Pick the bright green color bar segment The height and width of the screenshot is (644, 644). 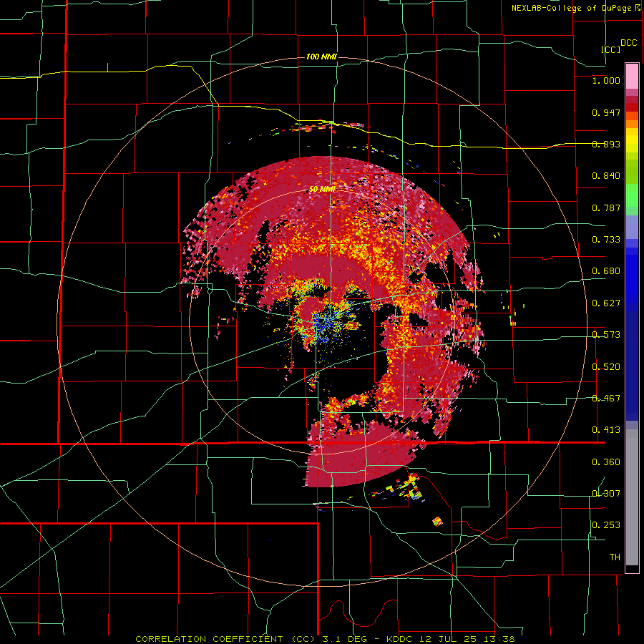point(632,195)
